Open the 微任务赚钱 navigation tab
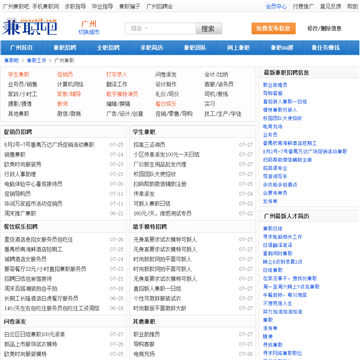 (326, 48)
